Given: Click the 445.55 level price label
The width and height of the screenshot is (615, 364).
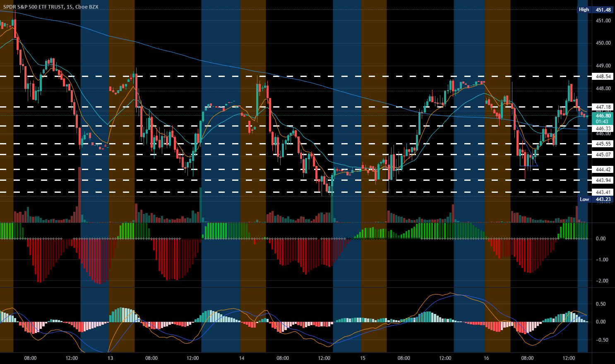Looking at the screenshot, I should coord(603,144).
